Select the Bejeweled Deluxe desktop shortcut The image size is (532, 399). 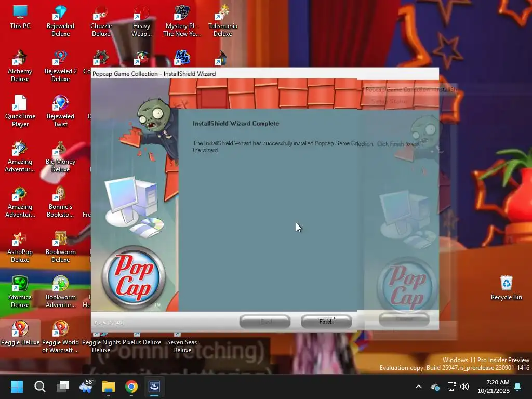coord(60,21)
